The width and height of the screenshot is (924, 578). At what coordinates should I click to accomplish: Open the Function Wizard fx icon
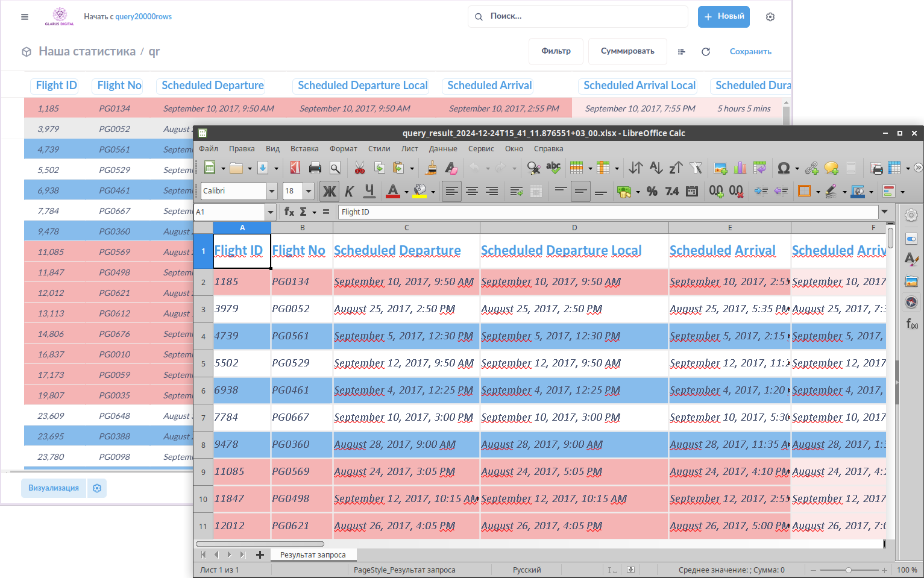pos(289,212)
